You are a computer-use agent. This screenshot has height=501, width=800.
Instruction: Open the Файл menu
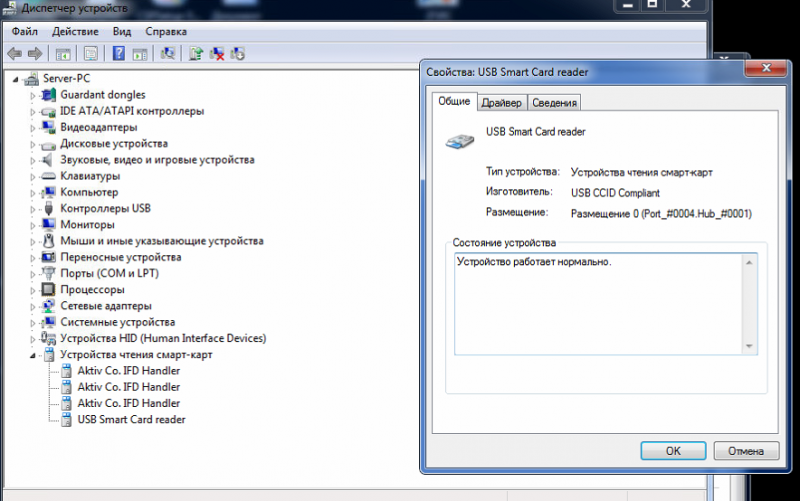(x=24, y=32)
